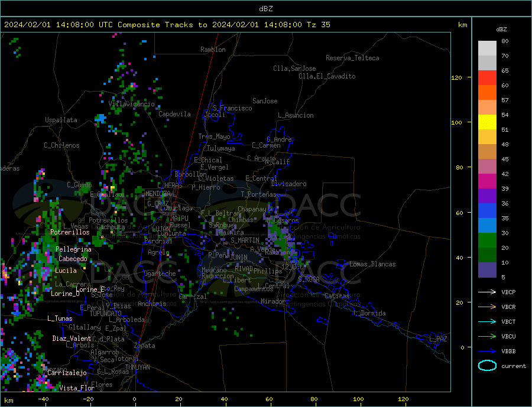Viewport: 532px width, 407px height.
Task: Click the 'Diaz_Valent' label
Action: [72, 338]
